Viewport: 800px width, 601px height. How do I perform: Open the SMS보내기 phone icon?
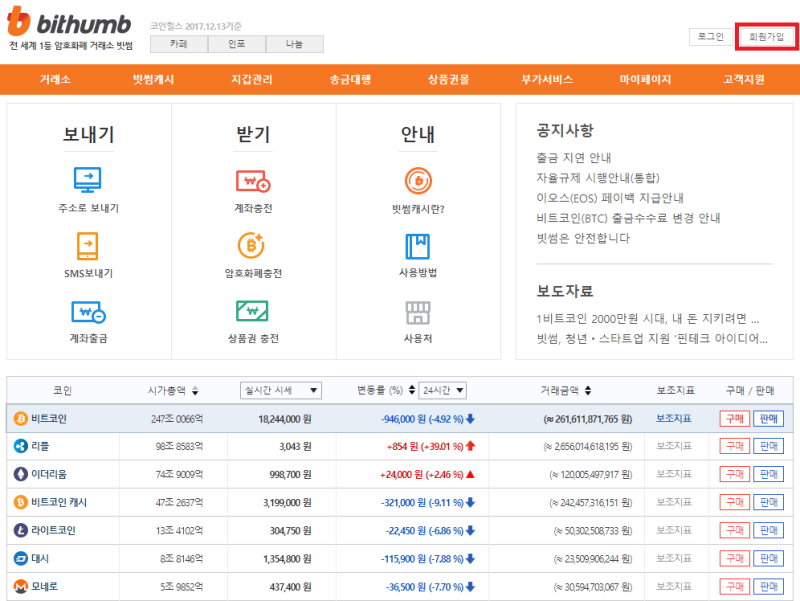[x=88, y=246]
